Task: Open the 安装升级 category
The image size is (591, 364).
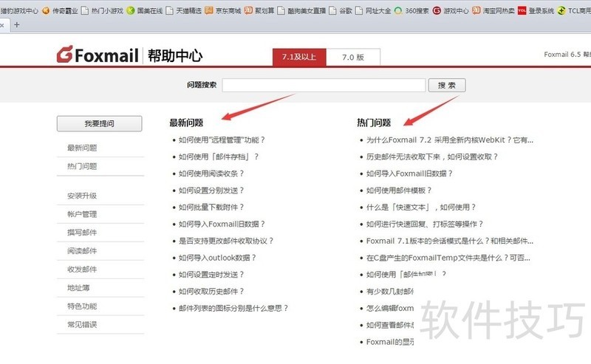Action: (82, 196)
